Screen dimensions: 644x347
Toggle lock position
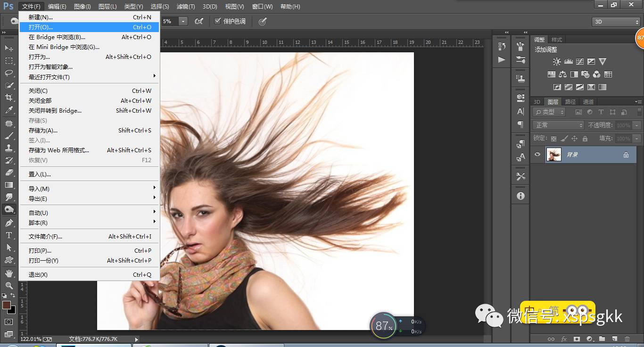(574, 139)
